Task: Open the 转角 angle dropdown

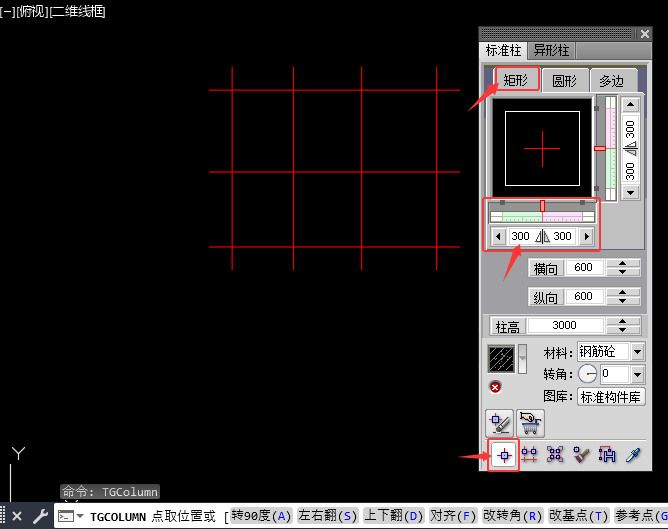Action: [638, 374]
